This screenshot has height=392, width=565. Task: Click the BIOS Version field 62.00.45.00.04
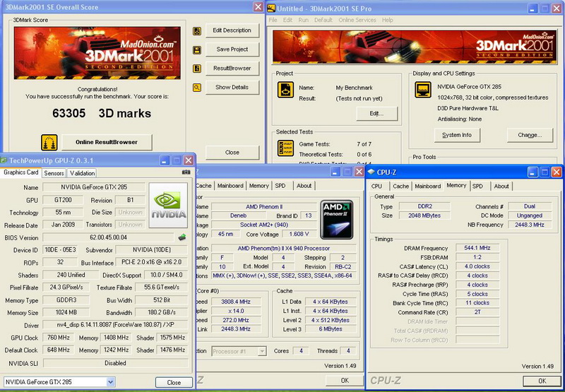coord(108,238)
